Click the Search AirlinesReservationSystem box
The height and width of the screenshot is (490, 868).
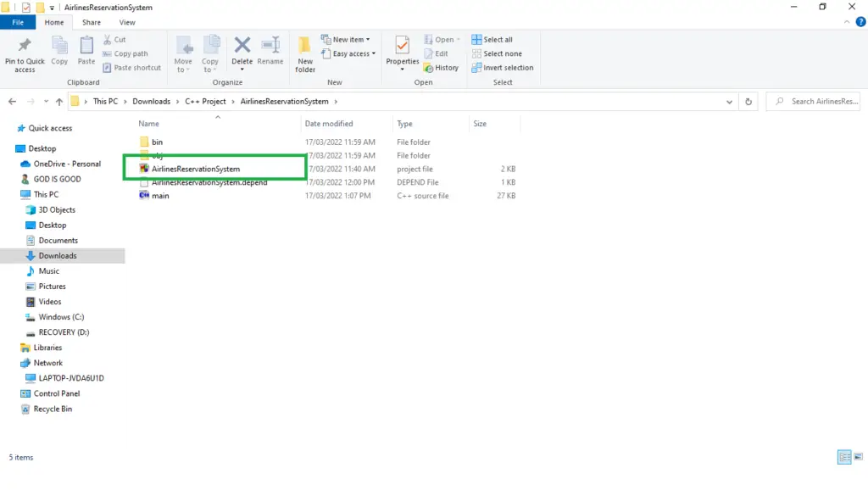tap(818, 102)
